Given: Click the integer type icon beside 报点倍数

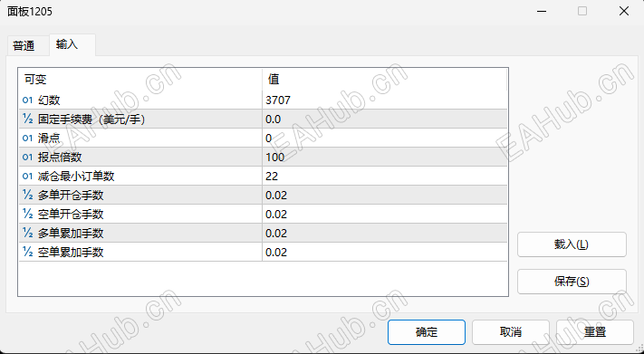Looking at the screenshot, I should [x=27, y=157].
